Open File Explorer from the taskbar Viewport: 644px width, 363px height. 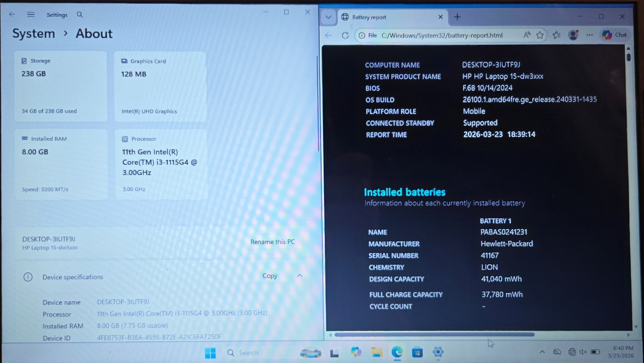pyautogui.click(x=377, y=352)
